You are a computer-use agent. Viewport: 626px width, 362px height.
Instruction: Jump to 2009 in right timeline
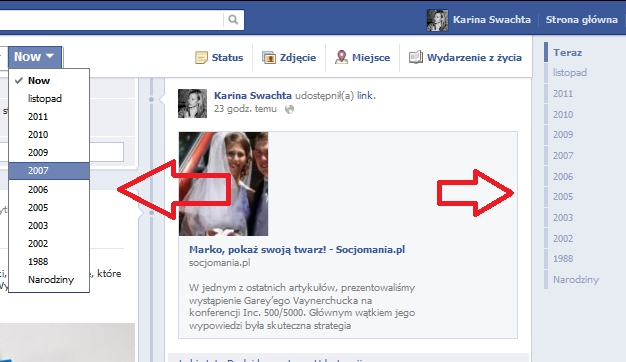(x=563, y=135)
